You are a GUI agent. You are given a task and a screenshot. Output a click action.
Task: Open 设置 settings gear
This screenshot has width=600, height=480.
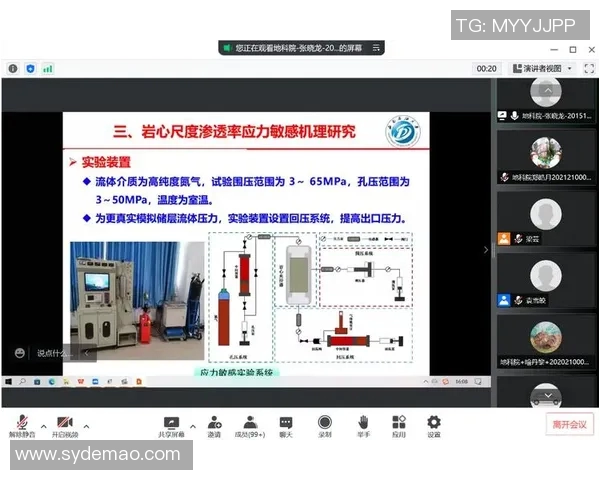[434, 426]
